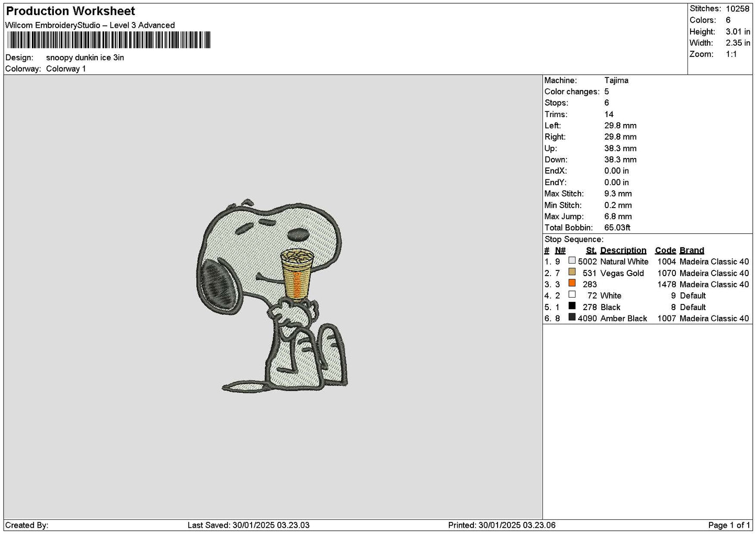This screenshot has height=534, width=756.
Task: Click the barcode below the worksheet title
Action: click(109, 40)
